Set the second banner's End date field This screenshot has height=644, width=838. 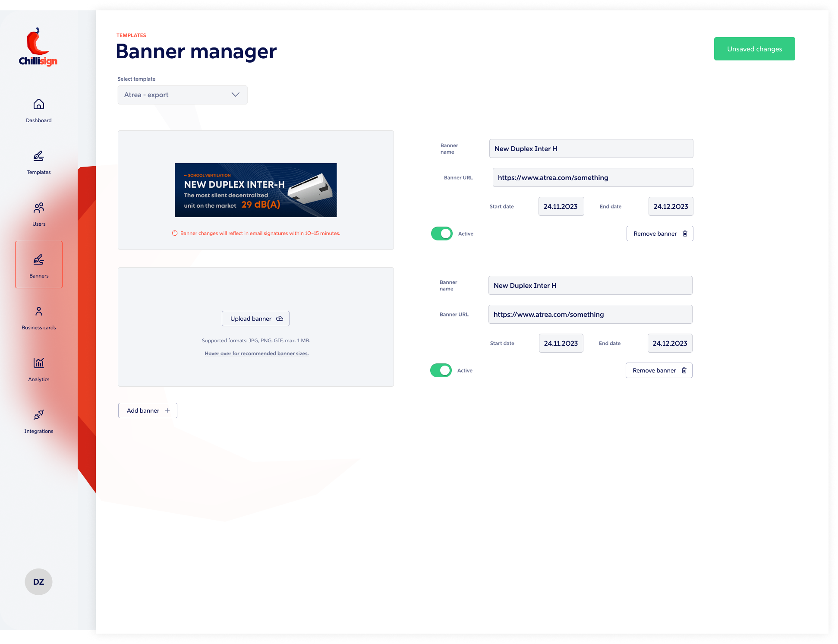click(x=670, y=343)
